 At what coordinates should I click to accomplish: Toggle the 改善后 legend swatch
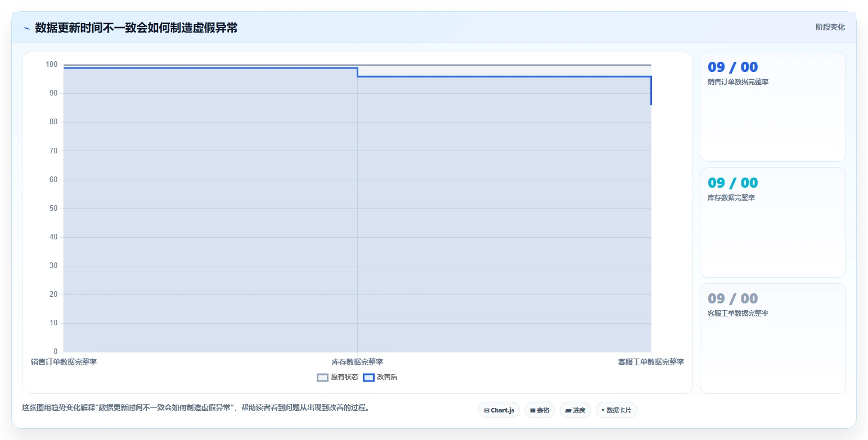tap(368, 378)
